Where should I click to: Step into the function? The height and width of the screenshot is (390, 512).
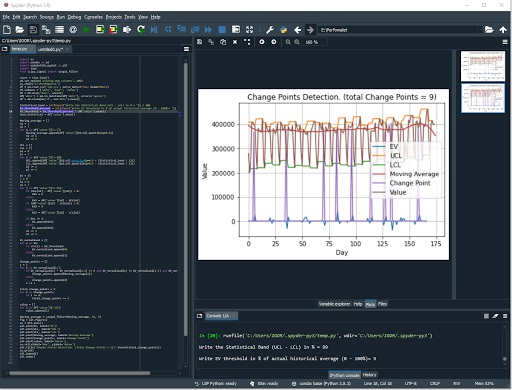pos(181,29)
